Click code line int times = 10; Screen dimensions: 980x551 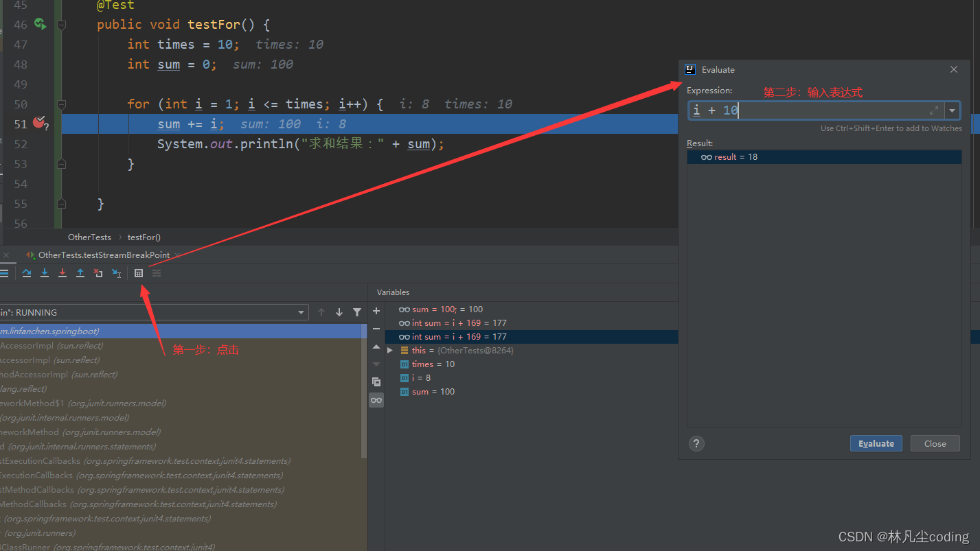point(183,45)
